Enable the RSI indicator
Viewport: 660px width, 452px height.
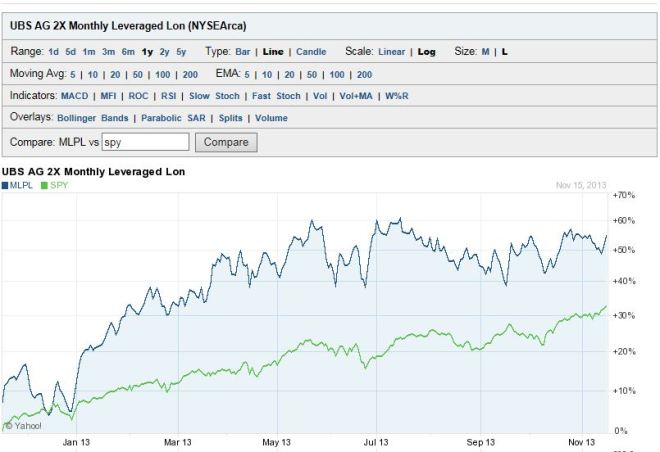(168, 96)
